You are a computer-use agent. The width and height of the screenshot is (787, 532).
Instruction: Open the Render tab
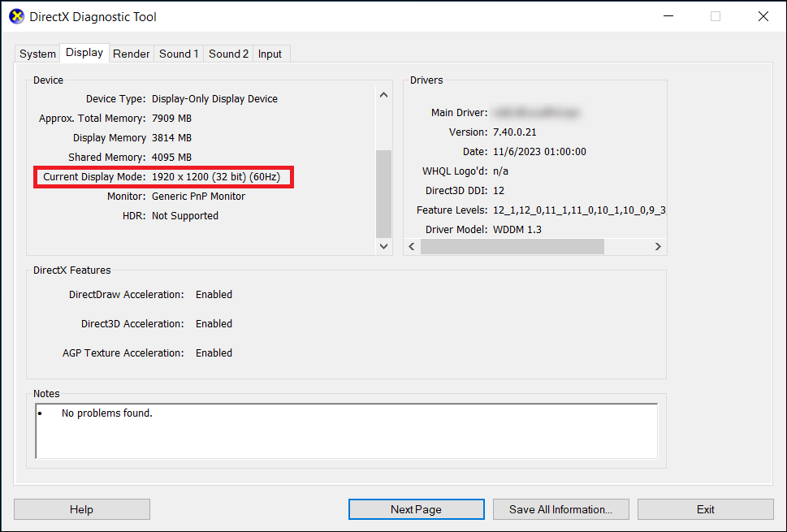131,54
